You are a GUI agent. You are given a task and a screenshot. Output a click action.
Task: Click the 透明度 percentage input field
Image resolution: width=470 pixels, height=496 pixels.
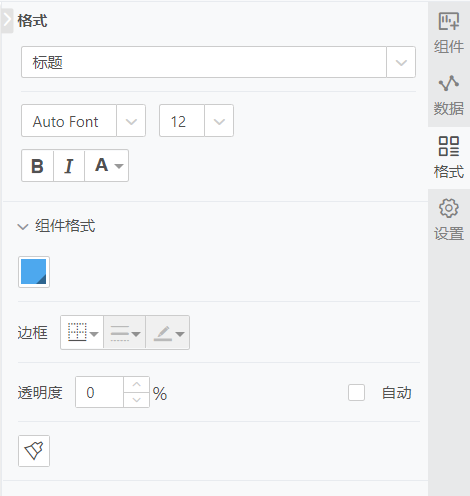[x=99, y=392]
